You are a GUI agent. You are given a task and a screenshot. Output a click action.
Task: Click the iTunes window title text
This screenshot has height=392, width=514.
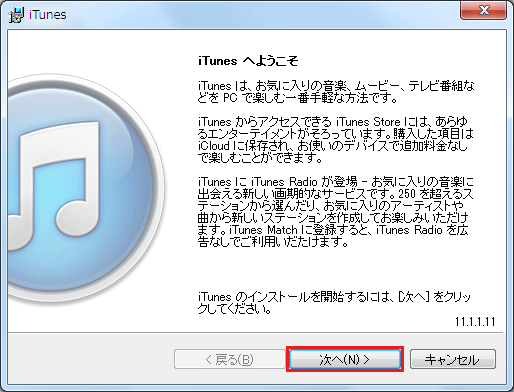tap(48, 15)
